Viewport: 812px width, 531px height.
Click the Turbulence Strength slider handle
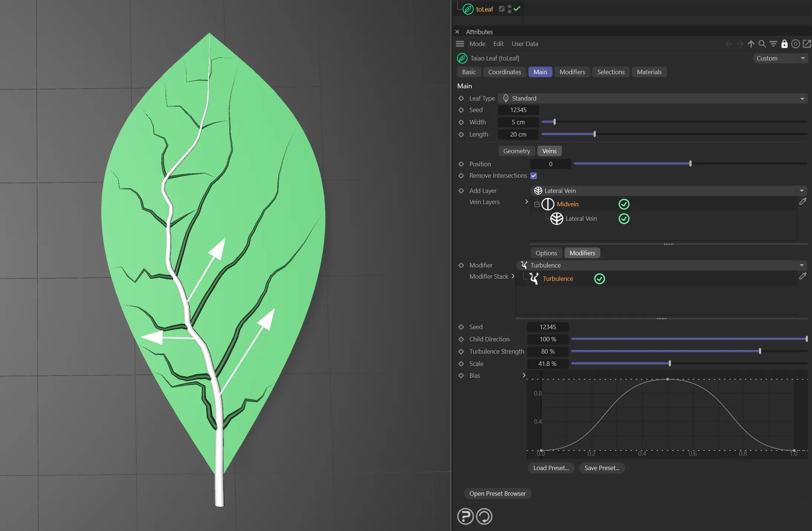pyautogui.click(x=760, y=351)
